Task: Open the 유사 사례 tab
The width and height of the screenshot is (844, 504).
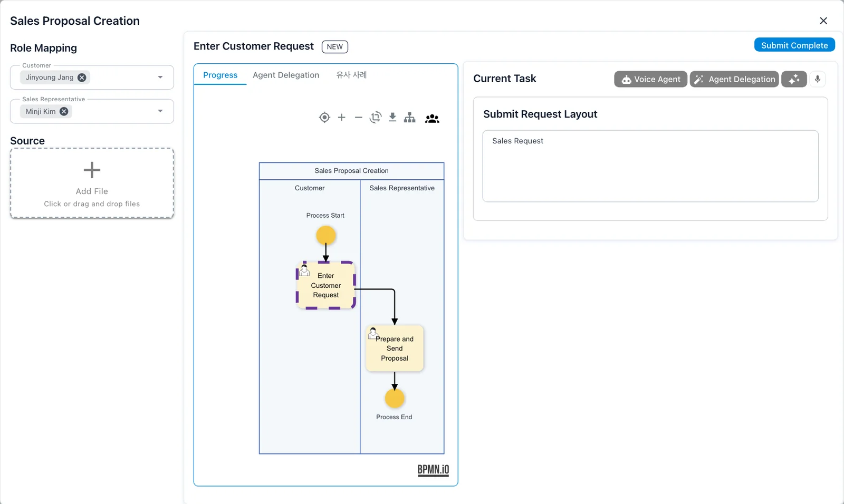Action: (351, 75)
